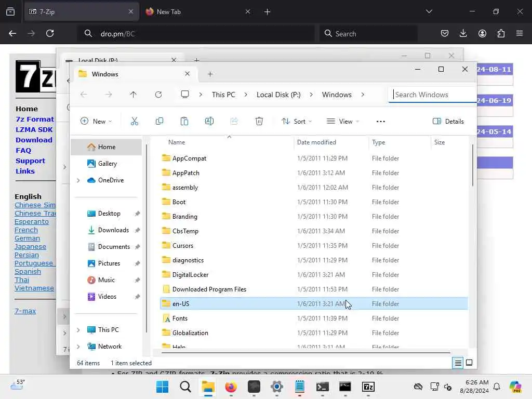Open Windows Start menu
This screenshot has width=532, height=399.
(162, 387)
